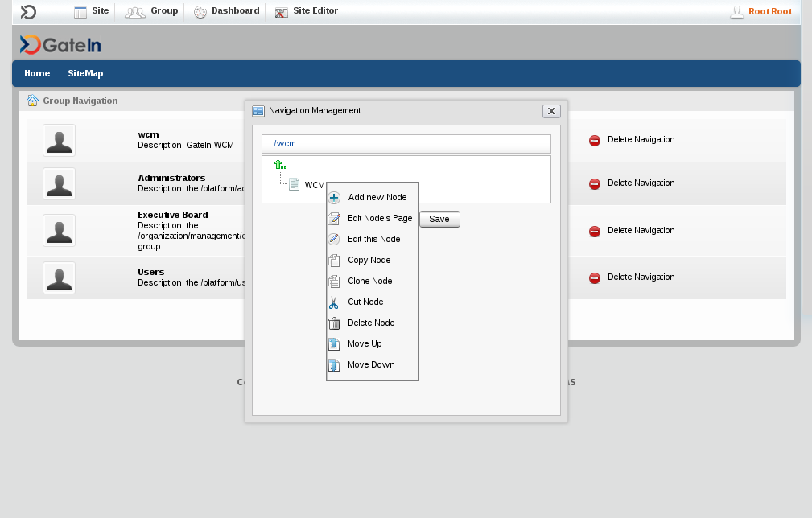Click the Group Navigation house icon
This screenshot has width=812, height=518.
(x=33, y=101)
